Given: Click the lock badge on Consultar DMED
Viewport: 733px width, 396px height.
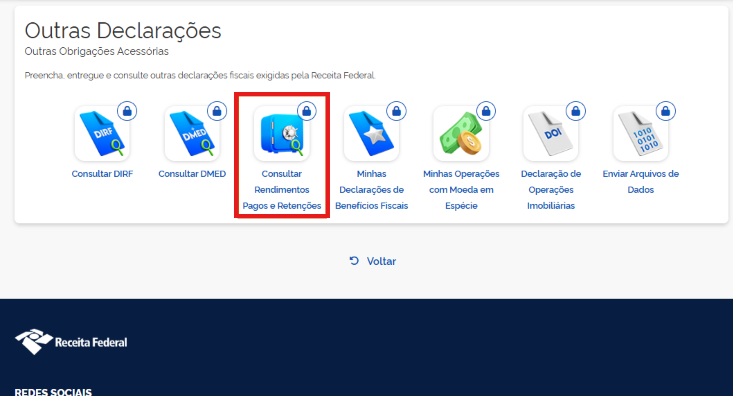Looking at the screenshot, I should [217, 111].
